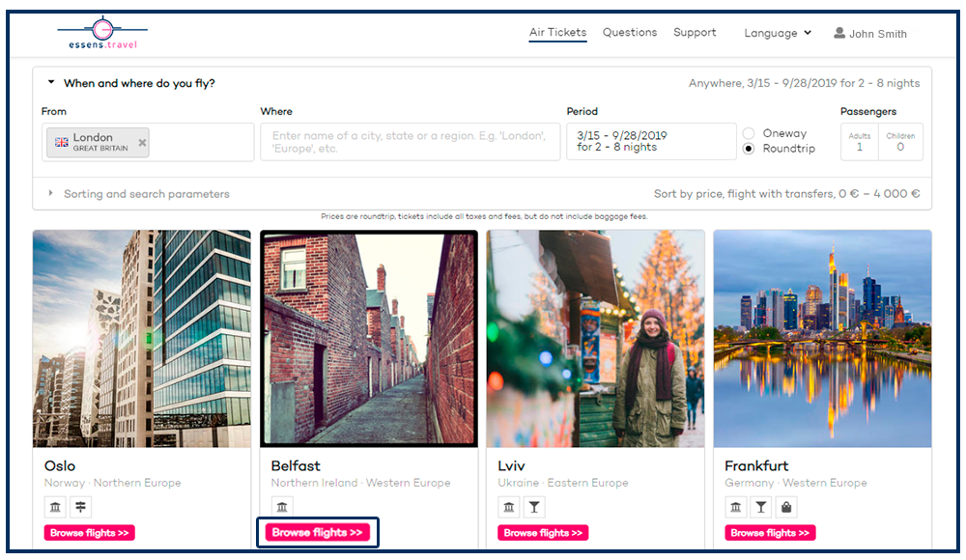Click the Belfast city title
The width and height of the screenshot is (966, 560).
click(x=296, y=465)
